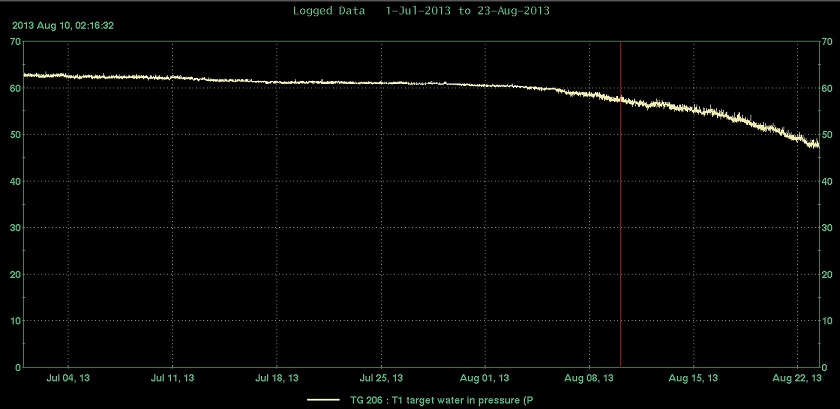Click the 'Jul 18, 13' date label
The width and height of the screenshot is (840, 409).
click(277, 378)
